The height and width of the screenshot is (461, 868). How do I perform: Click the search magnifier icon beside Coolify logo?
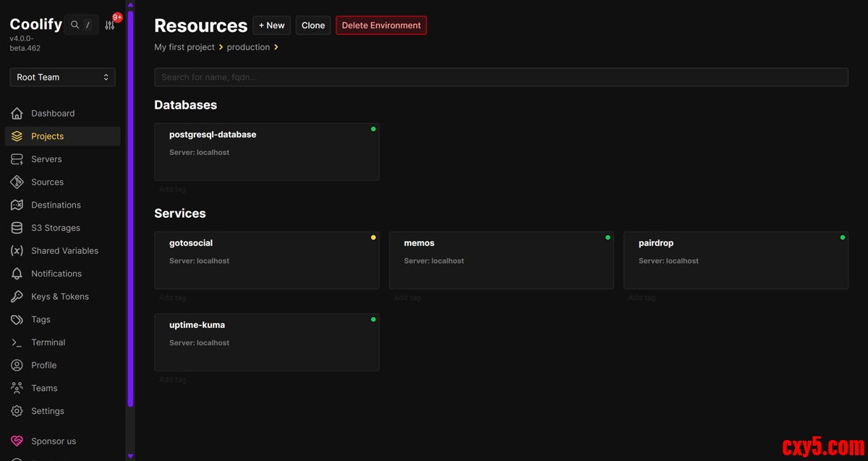point(75,25)
